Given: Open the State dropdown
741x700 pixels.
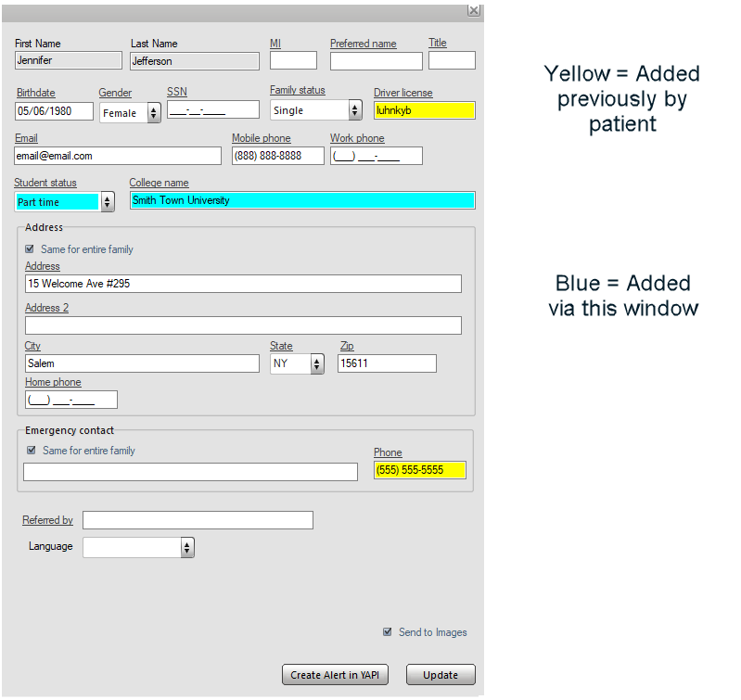Looking at the screenshot, I should click(x=298, y=363).
